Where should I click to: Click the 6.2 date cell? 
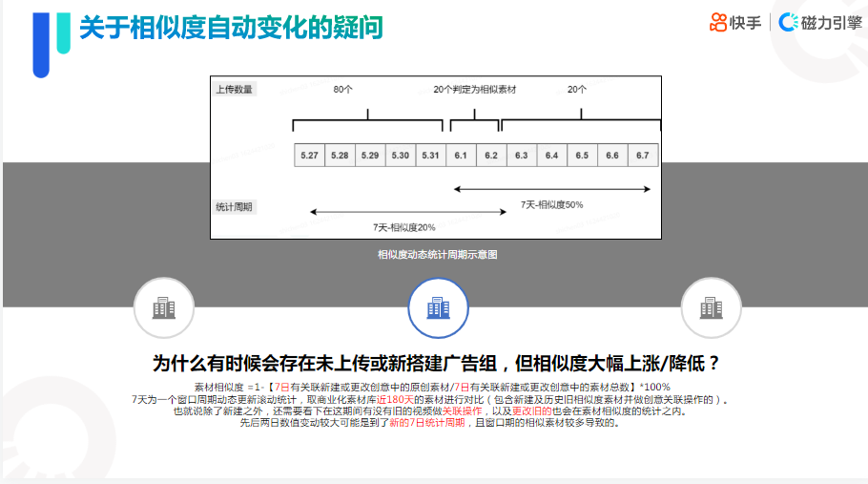[491, 155]
